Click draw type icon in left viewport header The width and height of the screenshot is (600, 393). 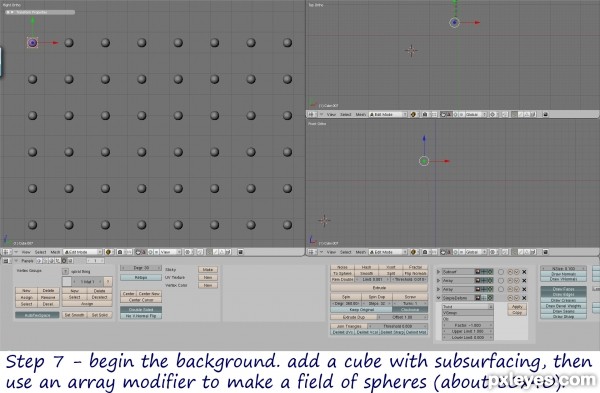coord(108,252)
